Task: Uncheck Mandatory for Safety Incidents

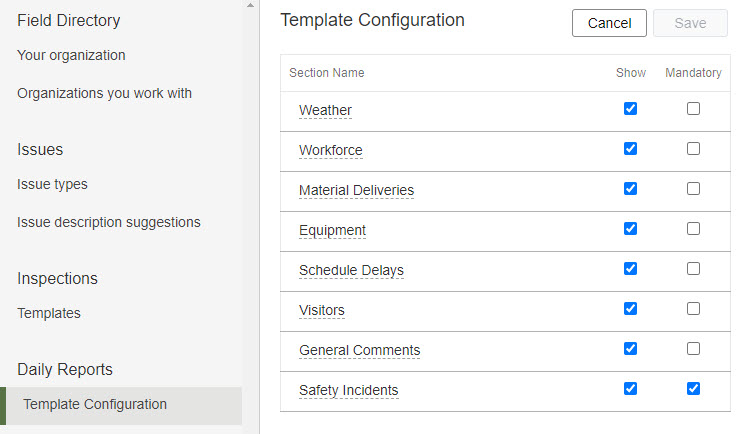Action: click(x=693, y=389)
